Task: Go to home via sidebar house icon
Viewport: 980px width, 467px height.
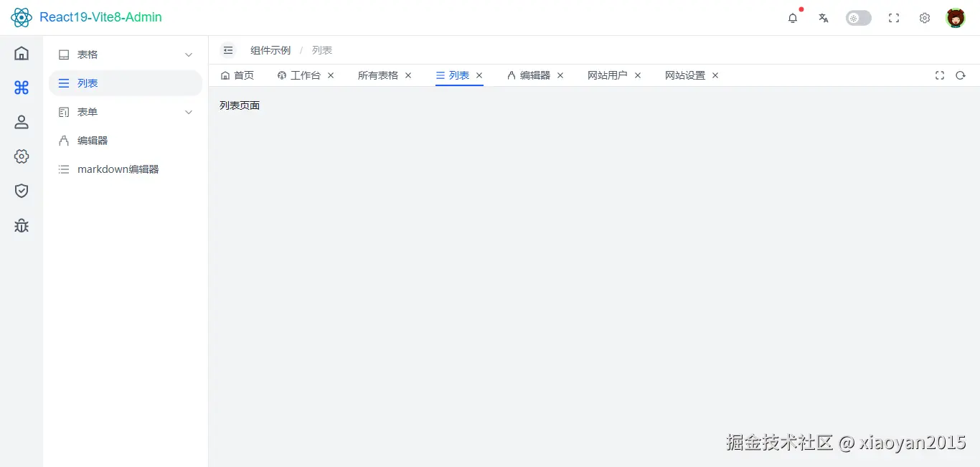Action: 22,53
